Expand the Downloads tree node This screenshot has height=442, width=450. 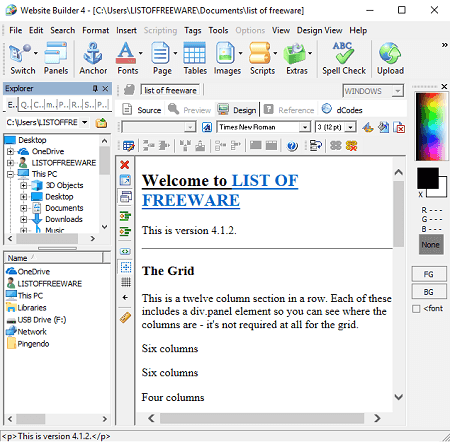pos(23,219)
